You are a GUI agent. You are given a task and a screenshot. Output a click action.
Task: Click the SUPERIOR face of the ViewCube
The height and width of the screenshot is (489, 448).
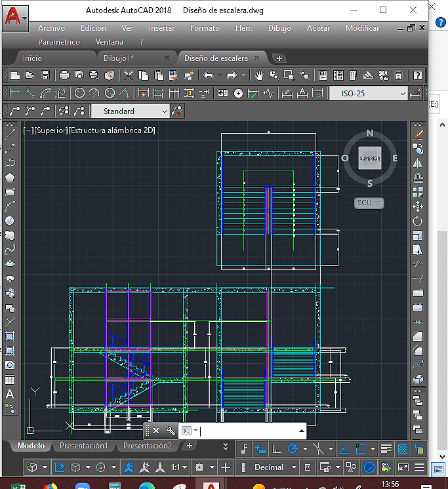click(x=369, y=158)
